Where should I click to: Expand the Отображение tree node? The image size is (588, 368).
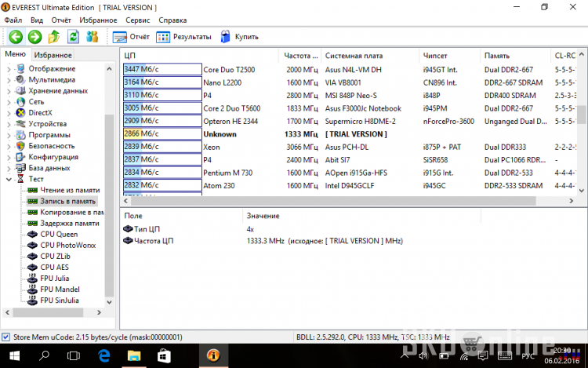(x=9, y=69)
